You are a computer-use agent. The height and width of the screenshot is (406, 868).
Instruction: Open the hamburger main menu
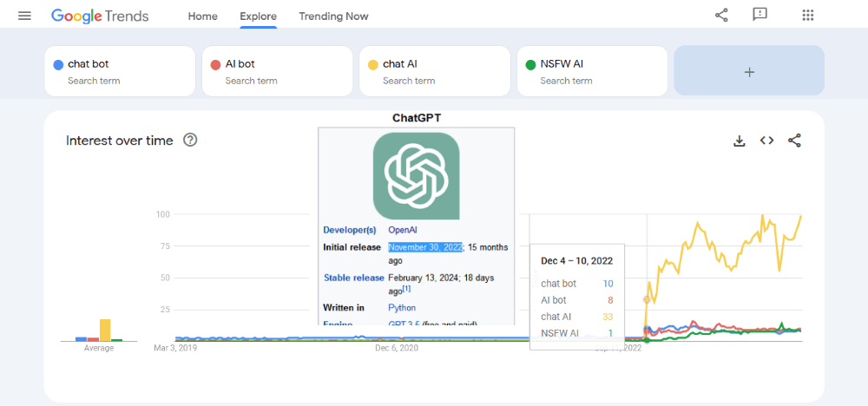[x=24, y=16]
